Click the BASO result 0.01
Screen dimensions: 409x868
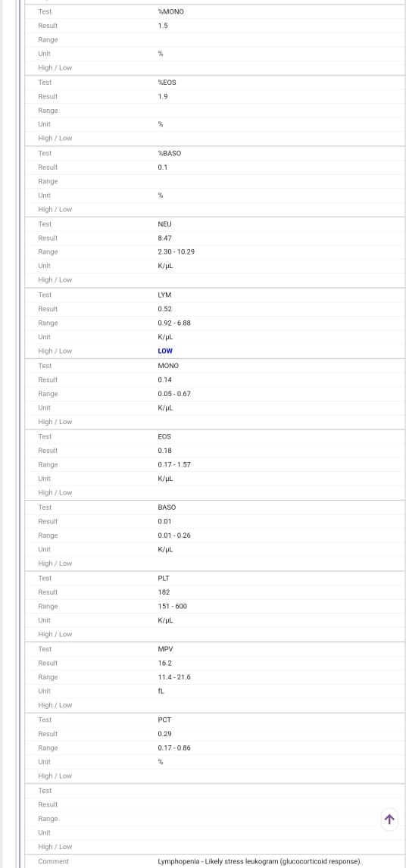pos(164,521)
